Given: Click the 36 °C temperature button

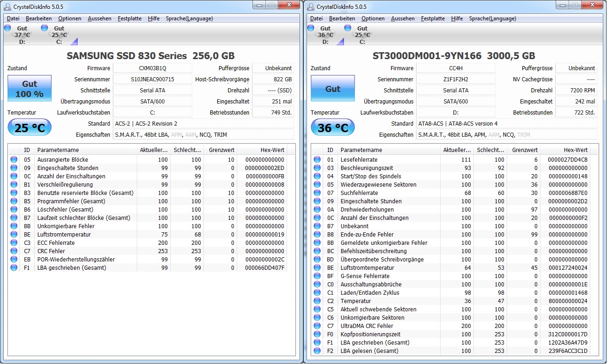Looking at the screenshot, I should click(x=333, y=128).
